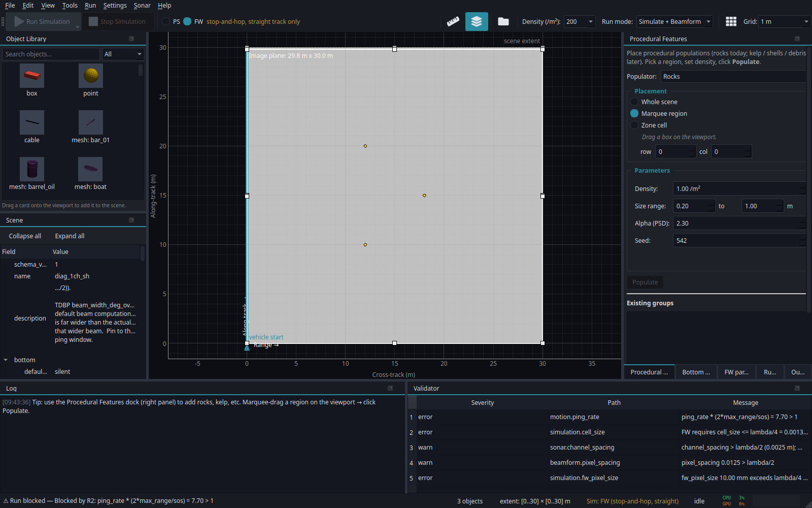Select the ruler measure tool

point(453,21)
